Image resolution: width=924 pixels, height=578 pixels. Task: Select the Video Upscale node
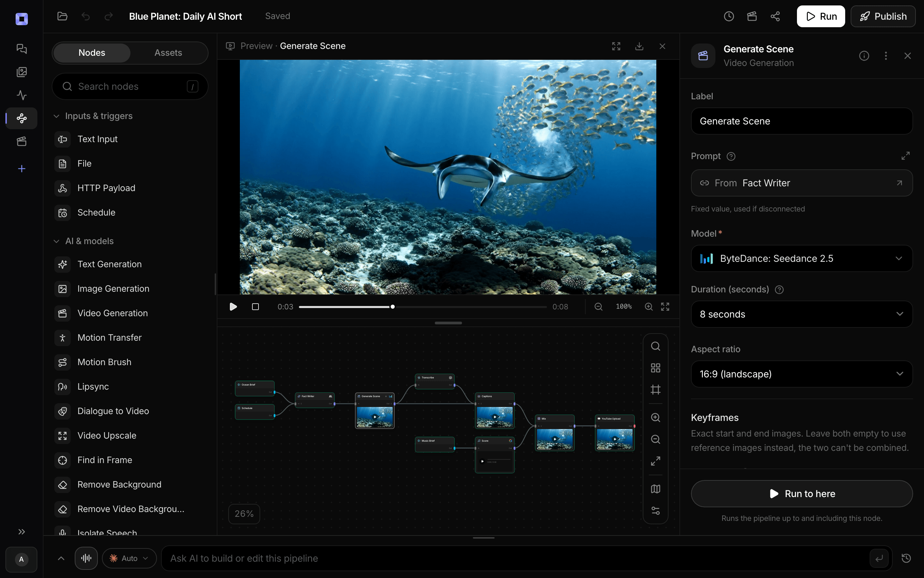coord(130,436)
